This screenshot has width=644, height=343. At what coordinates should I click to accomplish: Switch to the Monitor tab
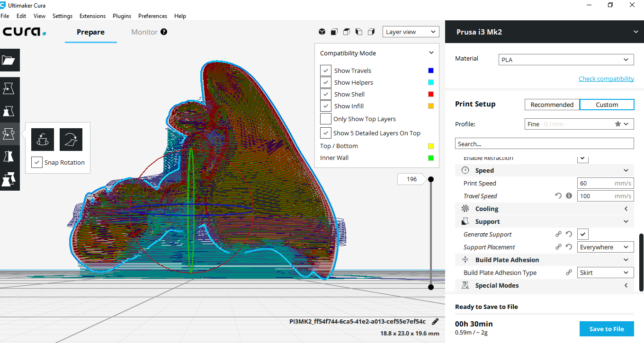pos(144,32)
